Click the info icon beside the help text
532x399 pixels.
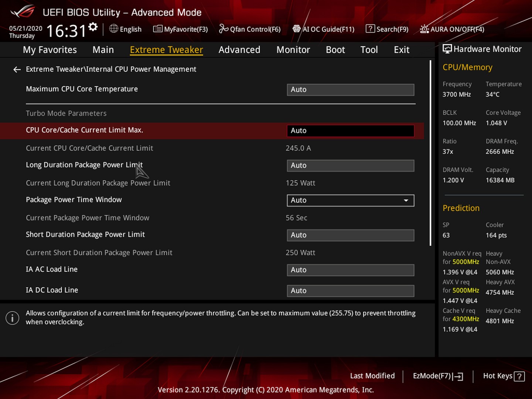point(12,318)
